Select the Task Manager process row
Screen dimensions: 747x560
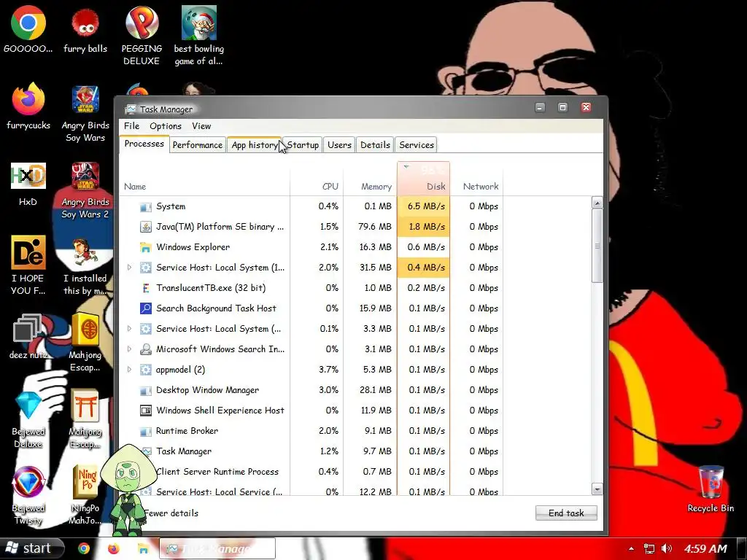(311, 451)
